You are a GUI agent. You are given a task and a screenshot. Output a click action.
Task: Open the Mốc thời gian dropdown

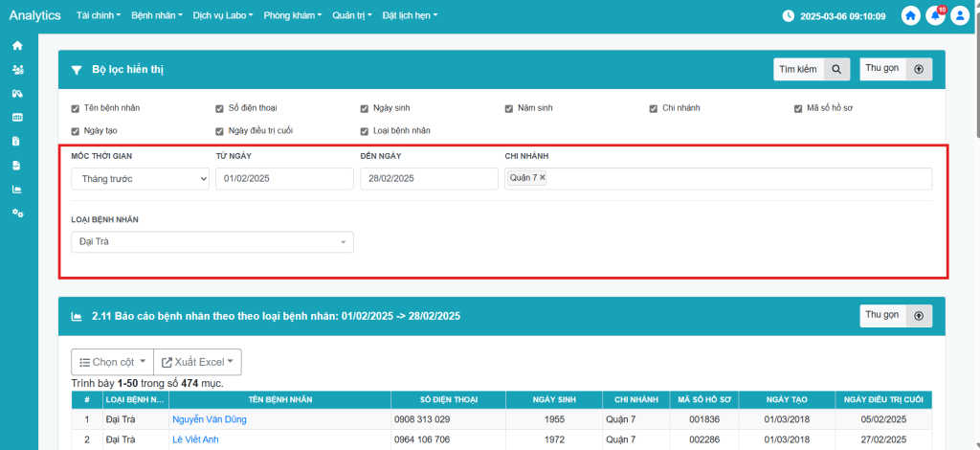click(140, 179)
